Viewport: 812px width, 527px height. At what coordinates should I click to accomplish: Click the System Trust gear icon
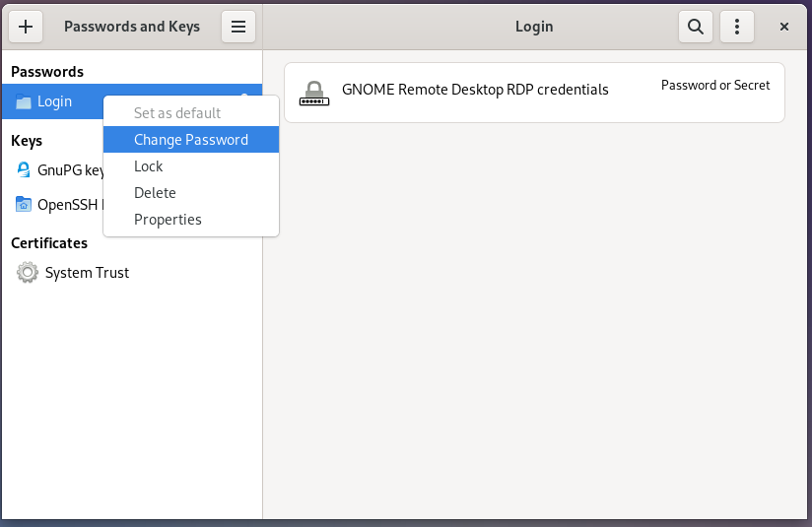[28, 273]
